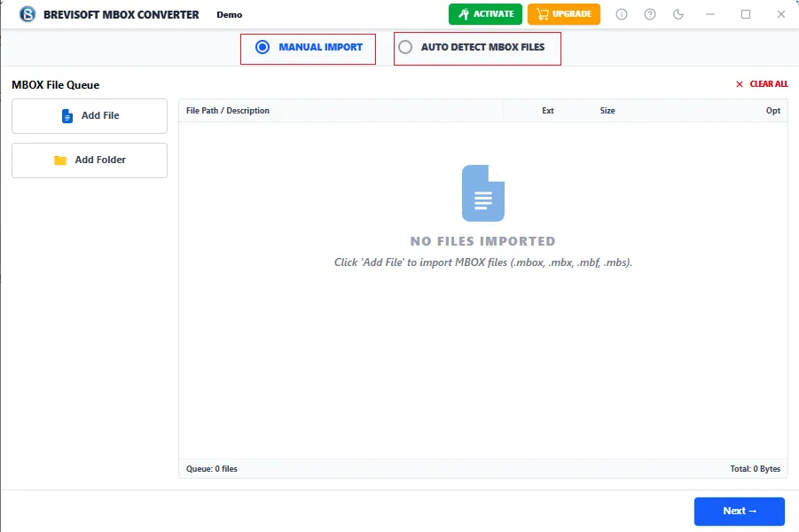Click the Total: 0 Bytes status text

[756, 469]
